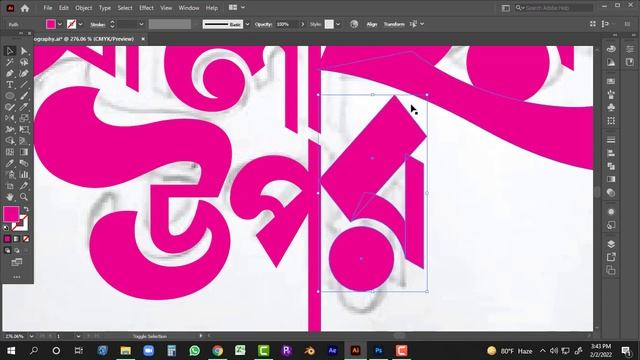Select the Lasso tool

point(24,62)
